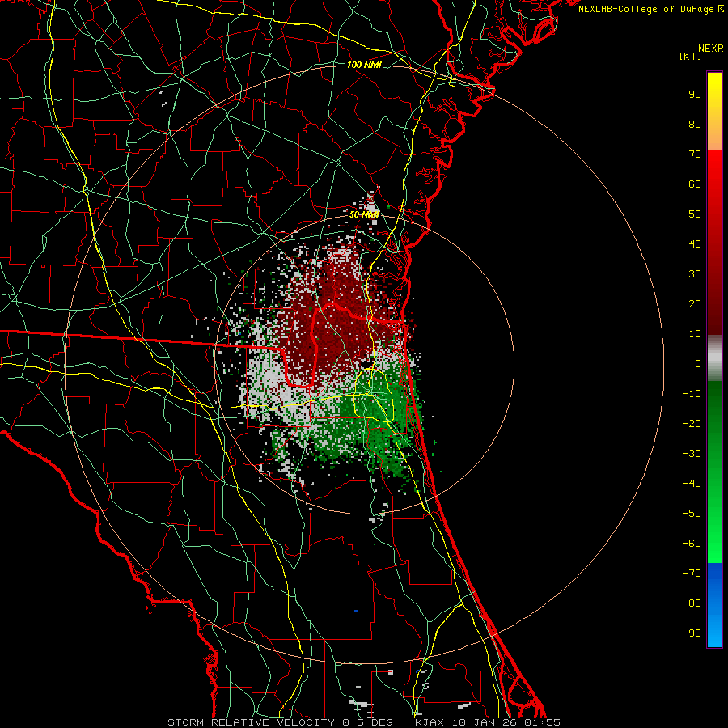Screen dimensions: 728x728
Task: Click the 80 value on the velocity scale
Action: (695, 124)
